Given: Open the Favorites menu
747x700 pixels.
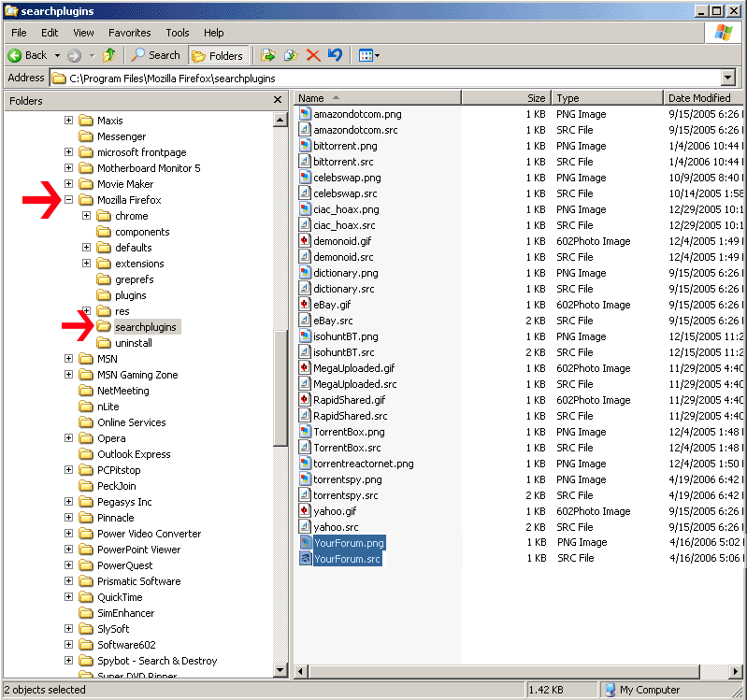Looking at the screenshot, I should 130,33.
